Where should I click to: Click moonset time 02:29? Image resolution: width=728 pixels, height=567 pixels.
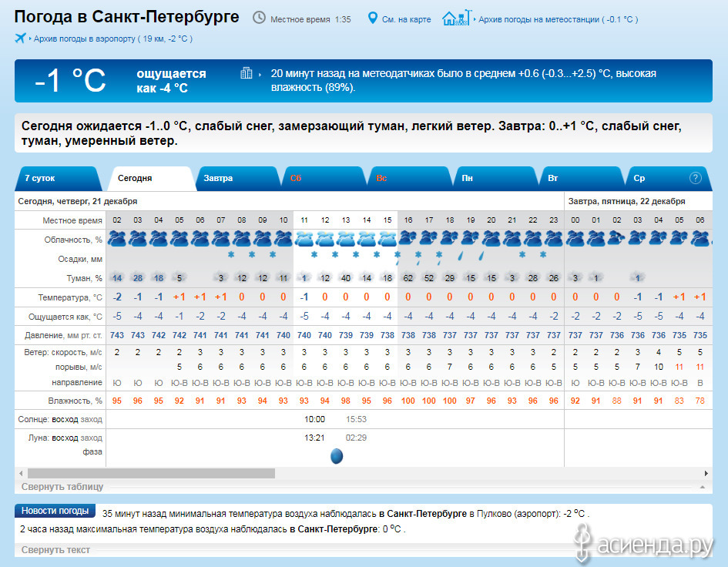(356, 438)
